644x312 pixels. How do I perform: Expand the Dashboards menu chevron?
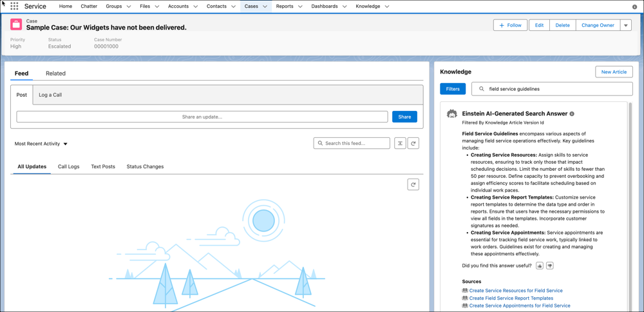tap(344, 6)
